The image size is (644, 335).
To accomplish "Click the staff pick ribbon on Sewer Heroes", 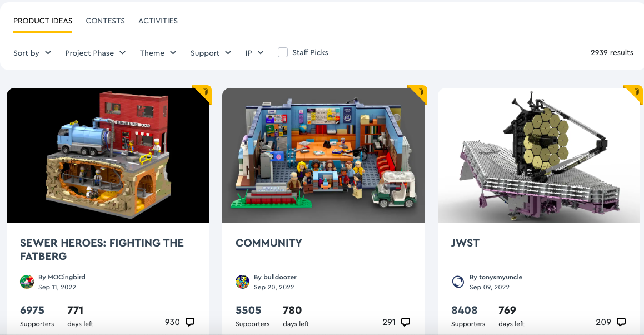I will pyautogui.click(x=202, y=95).
